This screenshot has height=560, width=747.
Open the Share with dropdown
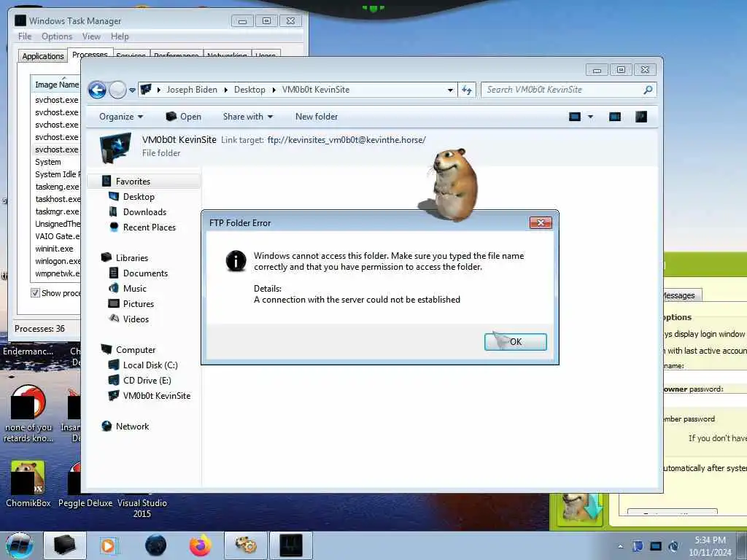point(248,117)
